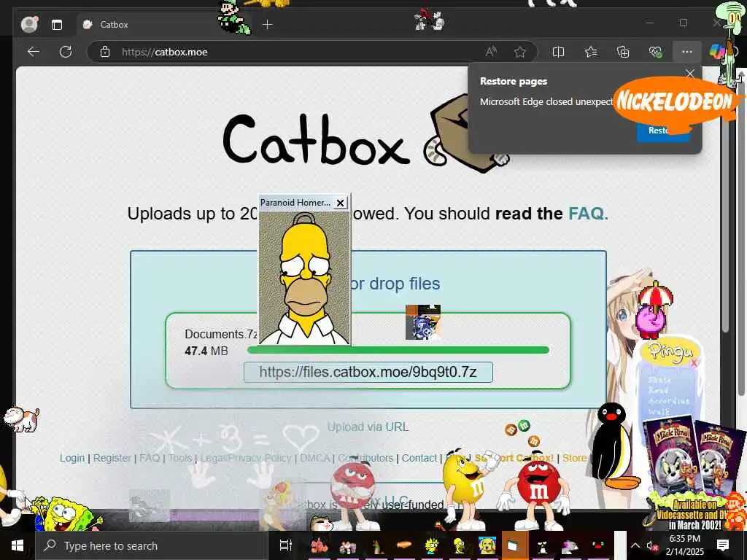
Task: Open Edge Settings and more menu
Action: click(x=686, y=52)
